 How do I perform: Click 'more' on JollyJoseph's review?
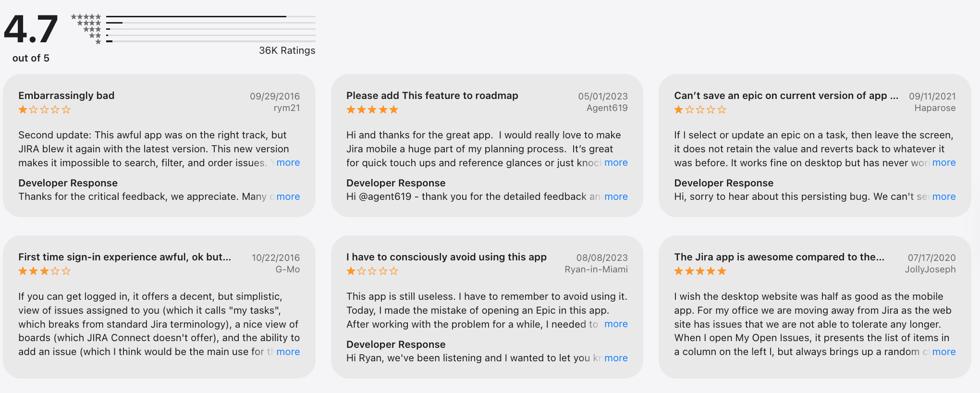click(943, 352)
